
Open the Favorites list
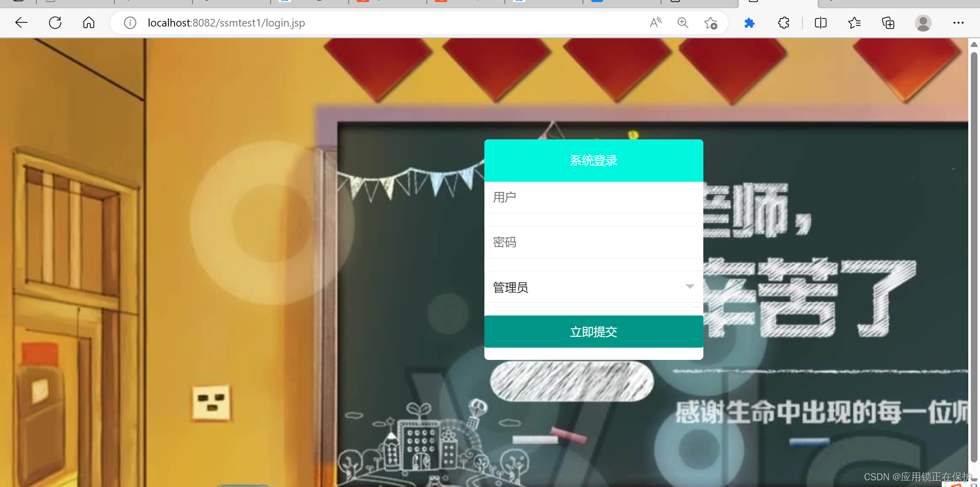pos(854,22)
